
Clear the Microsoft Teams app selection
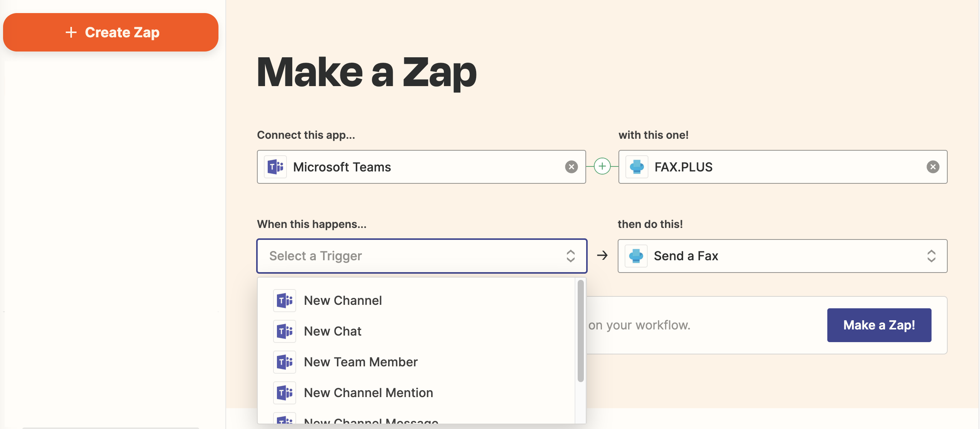[x=571, y=167]
